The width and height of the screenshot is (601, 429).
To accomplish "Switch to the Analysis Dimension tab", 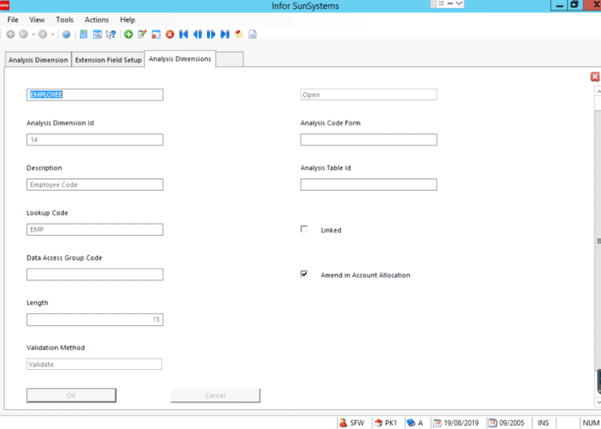I will tap(38, 60).
